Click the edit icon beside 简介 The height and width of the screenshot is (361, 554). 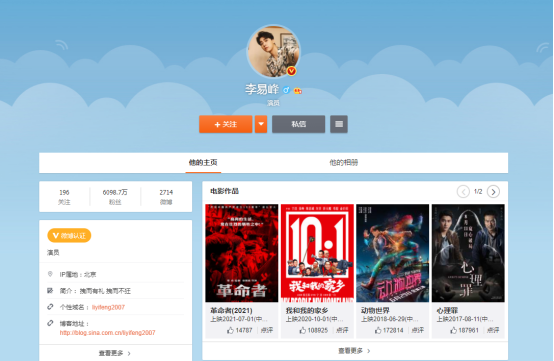(x=50, y=291)
